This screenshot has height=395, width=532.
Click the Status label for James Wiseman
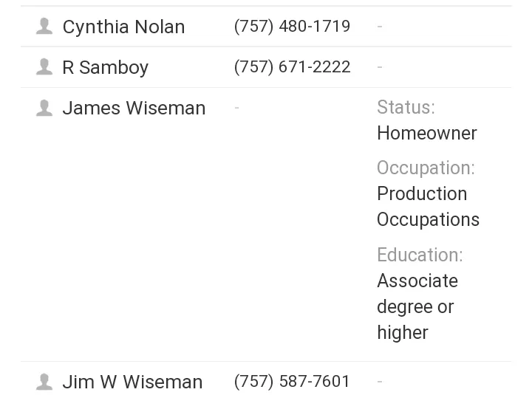(x=406, y=108)
